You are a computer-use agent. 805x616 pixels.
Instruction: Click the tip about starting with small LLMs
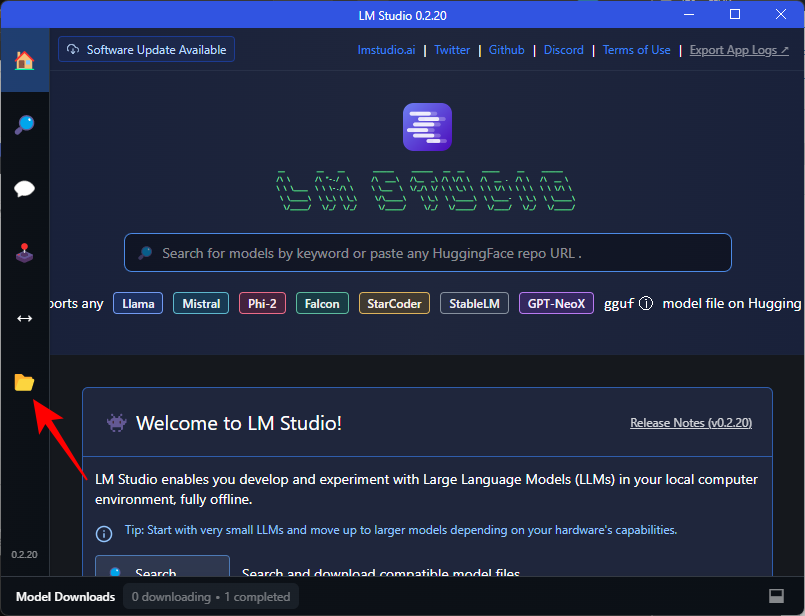(x=400, y=530)
